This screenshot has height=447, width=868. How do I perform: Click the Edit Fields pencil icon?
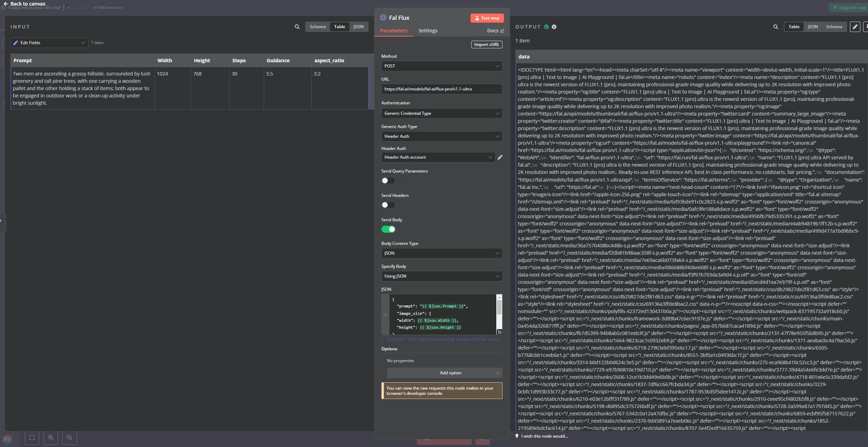pyautogui.click(x=16, y=43)
